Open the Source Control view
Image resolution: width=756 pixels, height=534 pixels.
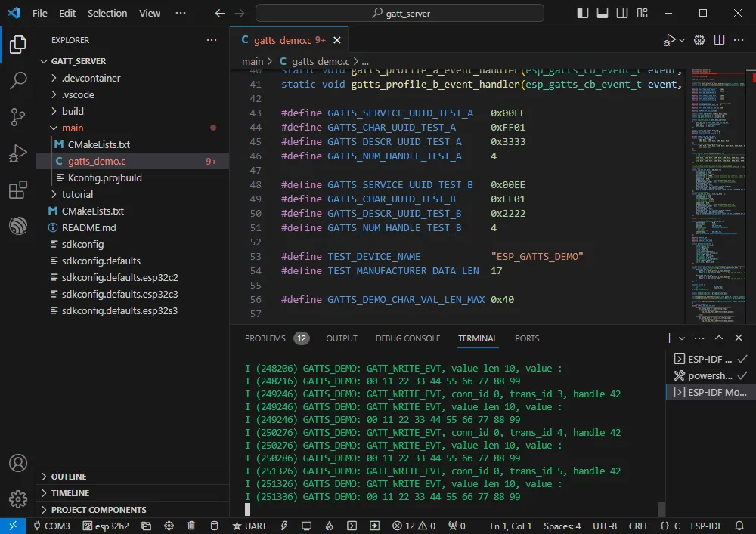(18, 116)
